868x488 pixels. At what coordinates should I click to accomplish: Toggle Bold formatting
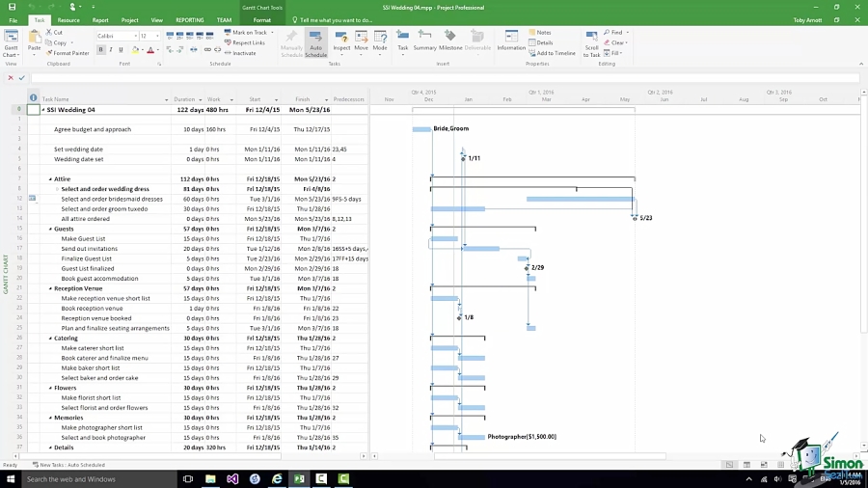pyautogui.click(x=100, y=50)
